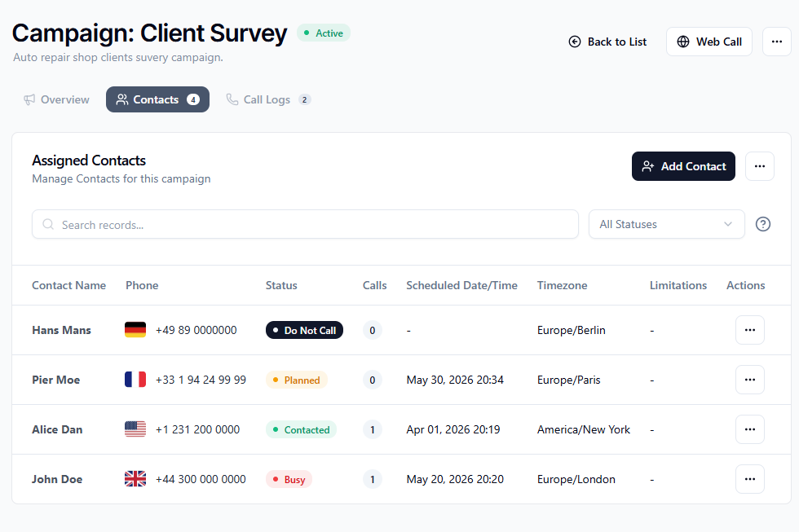Click the Contacted status badge
This screenshot has height=532, width=799.
point(301,429)
